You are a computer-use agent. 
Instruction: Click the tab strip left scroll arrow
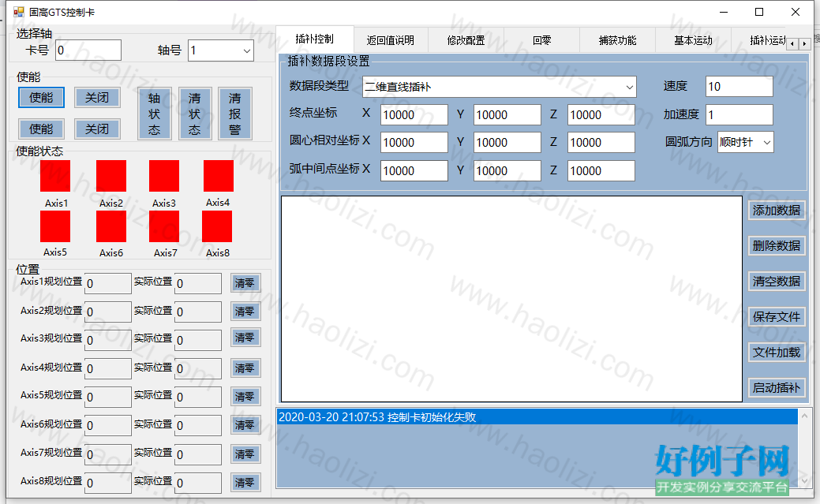coord(793,44)
